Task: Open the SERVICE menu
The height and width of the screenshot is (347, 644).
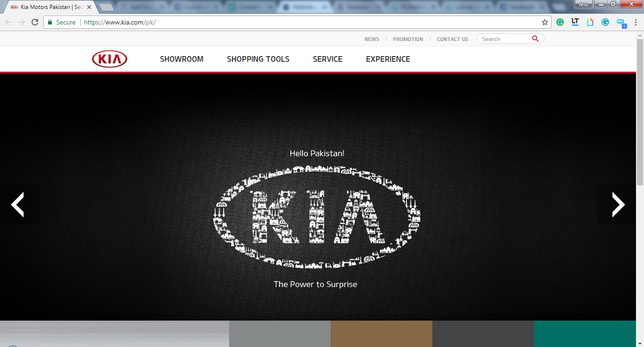Action: tap(328, 59)
